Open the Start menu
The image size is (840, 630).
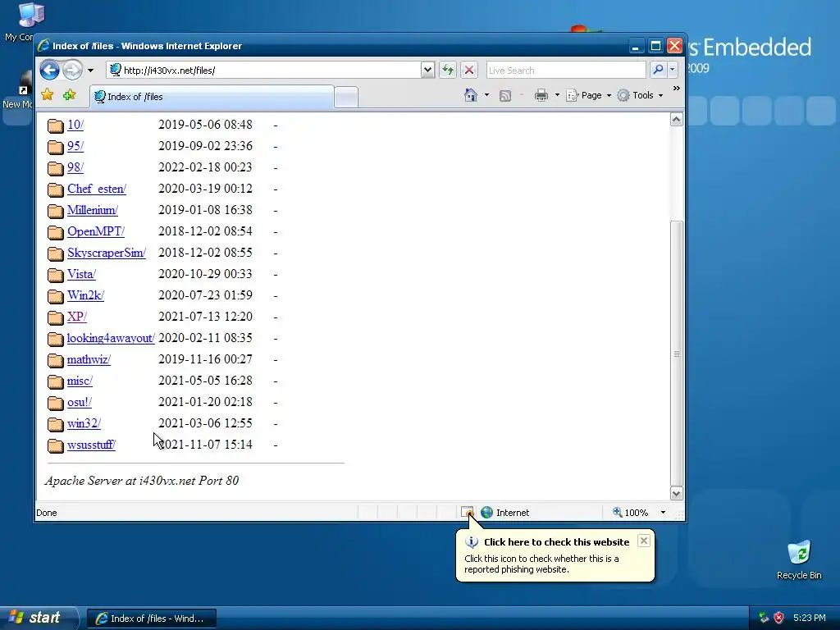pos(39,618)
